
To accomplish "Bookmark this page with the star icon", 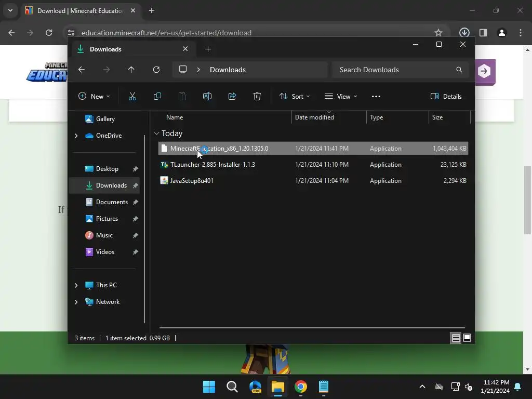I will [x=438, y=33].
